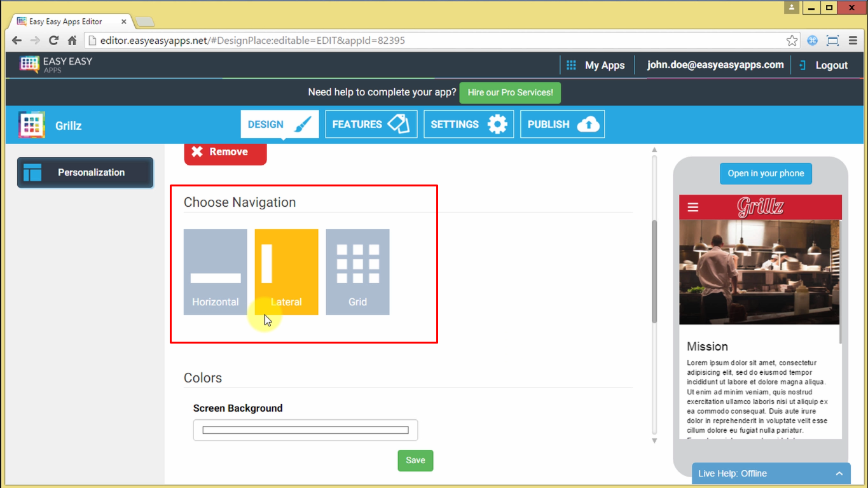This screenshot has height=488, width=868.
Task: Go to browser home page
Action: point(72,41)
